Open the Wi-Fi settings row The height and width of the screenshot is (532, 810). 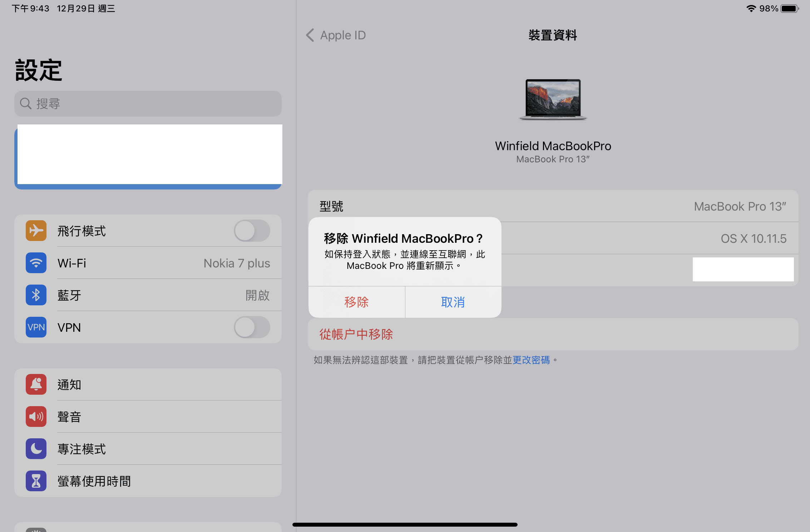point(148,263)
